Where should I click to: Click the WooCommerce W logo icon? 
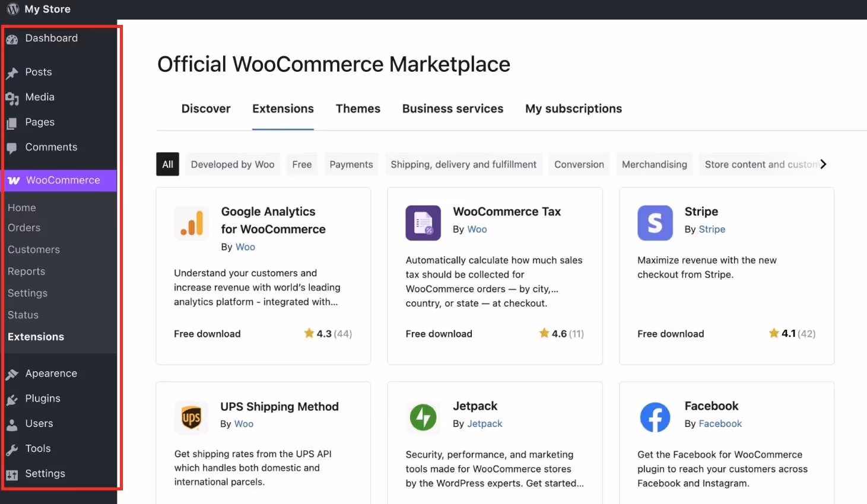[14, 180]
